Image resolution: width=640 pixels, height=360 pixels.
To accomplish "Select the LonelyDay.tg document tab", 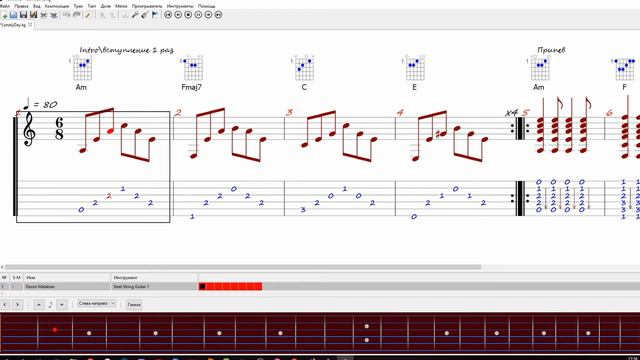I will (x=13, y=25).
